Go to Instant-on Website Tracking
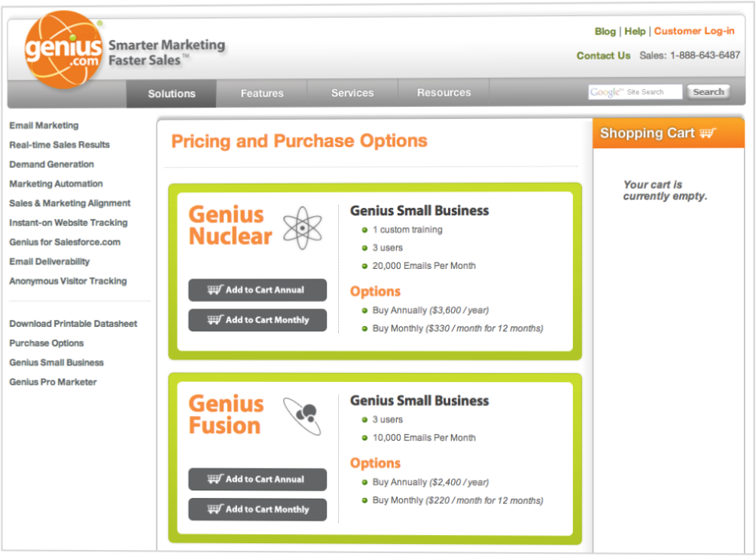The image size is (756, 556). pyautogui.click(x=69, y=223)
